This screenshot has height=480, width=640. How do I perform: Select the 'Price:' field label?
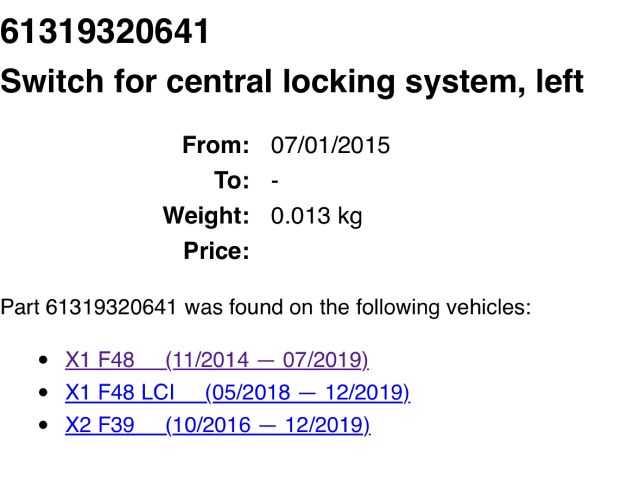coord(216,251)
